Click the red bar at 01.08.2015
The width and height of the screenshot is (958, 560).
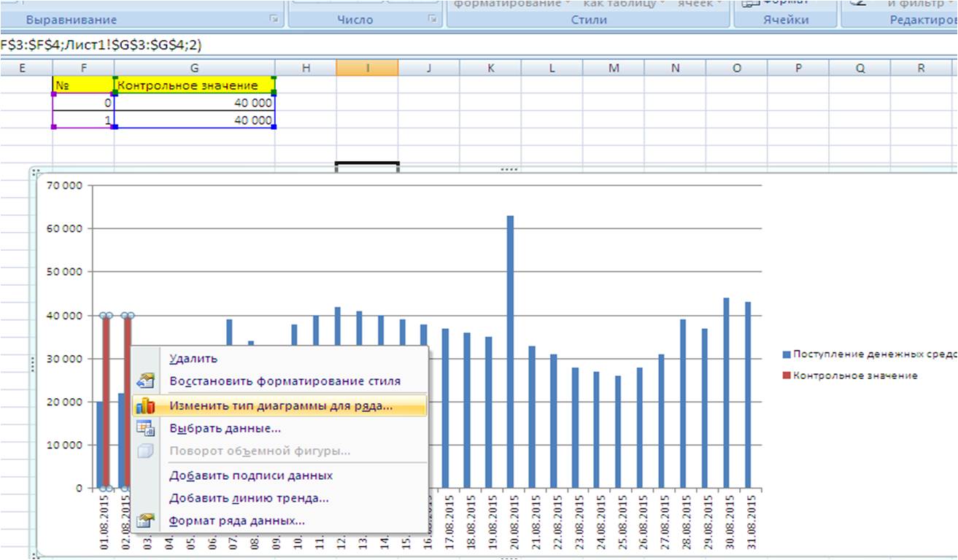tap(107, 401)
